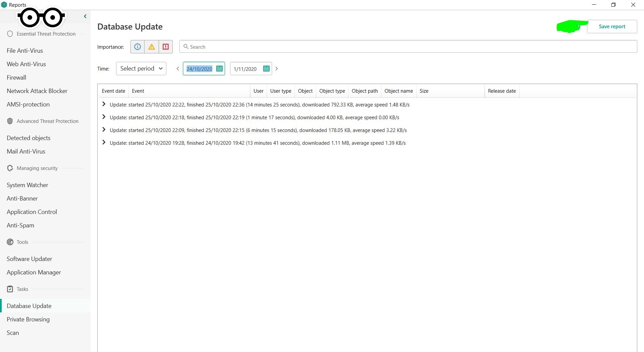Screen dimensions: 644x352
Task: Sort by the Object name column
Action: [399, 91]
